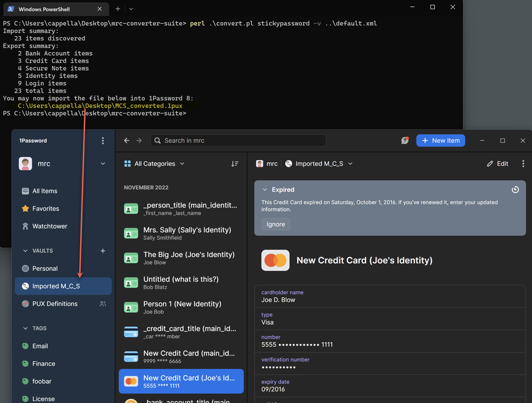Screen dimensions: 532x403
Task: Select the New Credit Card 5555 **** 1111 item
Action: pos(181,381)
